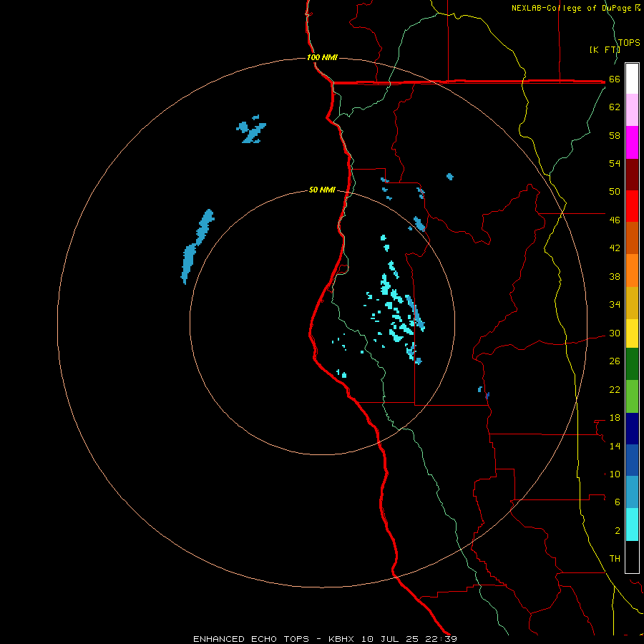Click the light green legend swatch
644x644 pixels.
coord(632,396)
